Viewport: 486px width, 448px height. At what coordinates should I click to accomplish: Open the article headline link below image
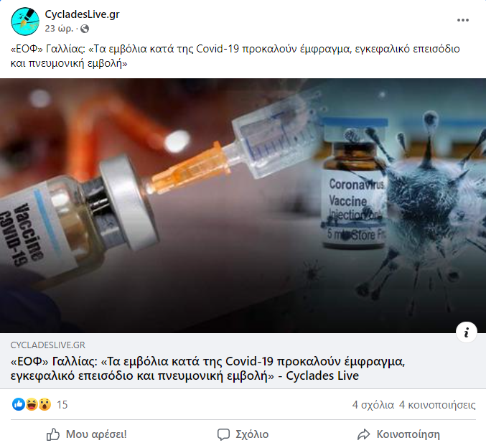tap(207, 368)
